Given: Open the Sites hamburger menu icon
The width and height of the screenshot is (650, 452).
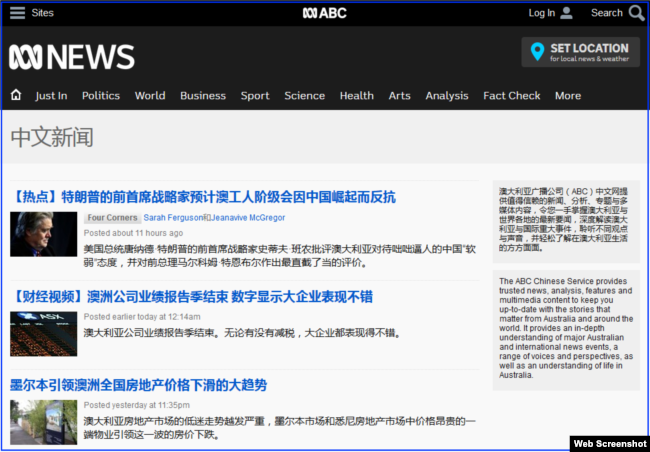Looking at the screenshot, I should click(17, 13).
